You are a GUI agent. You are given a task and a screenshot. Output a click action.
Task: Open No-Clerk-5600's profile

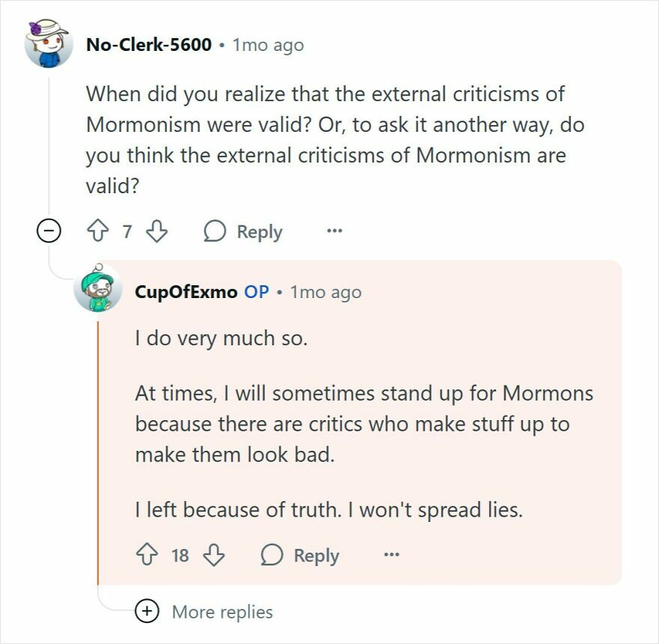148,44
